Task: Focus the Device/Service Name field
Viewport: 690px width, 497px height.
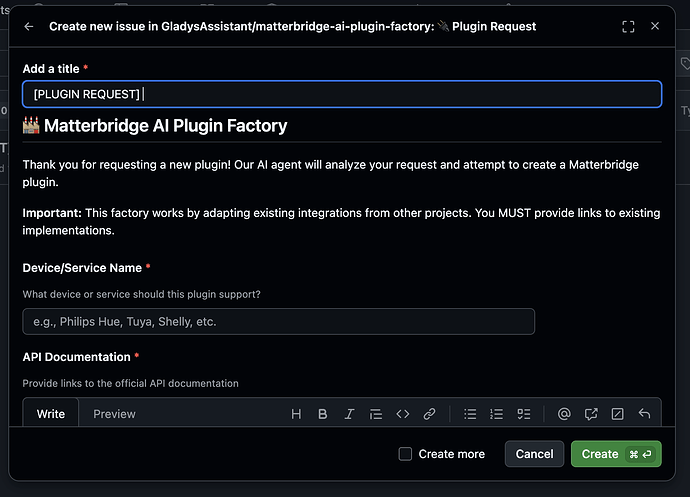Action: point(278,322)
